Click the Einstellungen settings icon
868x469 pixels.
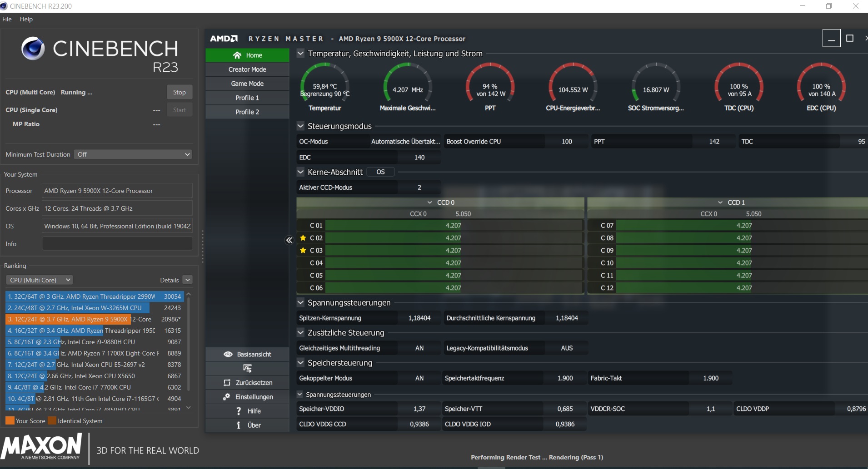click(226, 397)
